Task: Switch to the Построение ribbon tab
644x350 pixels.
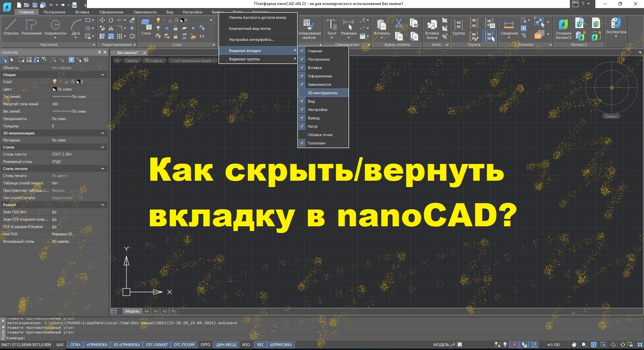Action: point(54,12)
